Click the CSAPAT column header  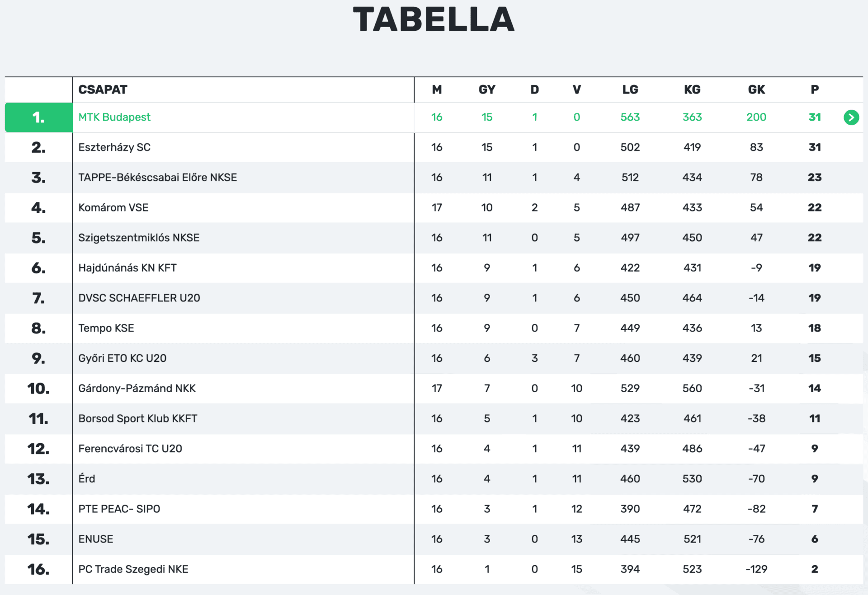tap(103, 89)
